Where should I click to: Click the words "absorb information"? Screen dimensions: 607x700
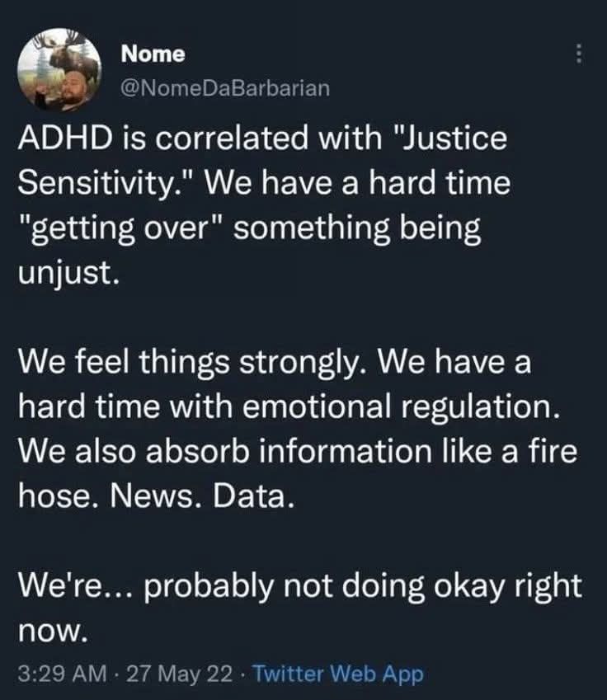[x=289, y=451]
